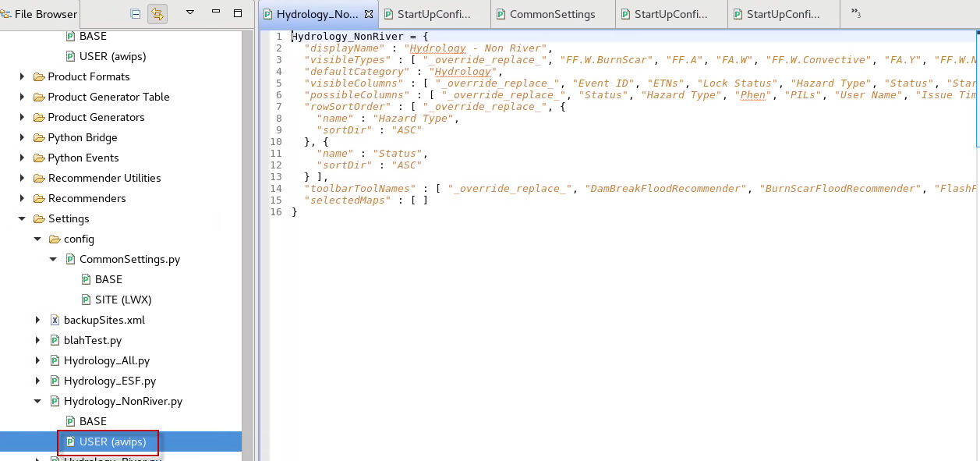The width and height of the screenshot is (980, 461).
Task: Collapse the CommonSettings.py node
Action: click(x=53, y=259)
